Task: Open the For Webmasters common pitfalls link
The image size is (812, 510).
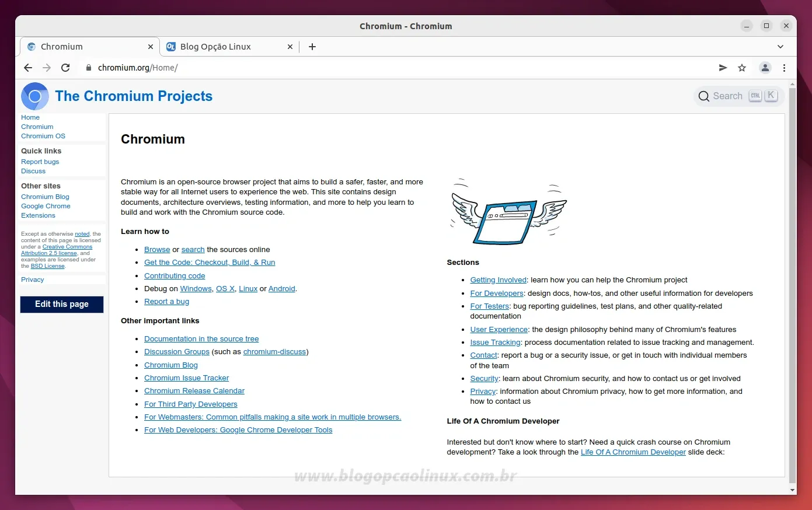Action: click(273, 417)
